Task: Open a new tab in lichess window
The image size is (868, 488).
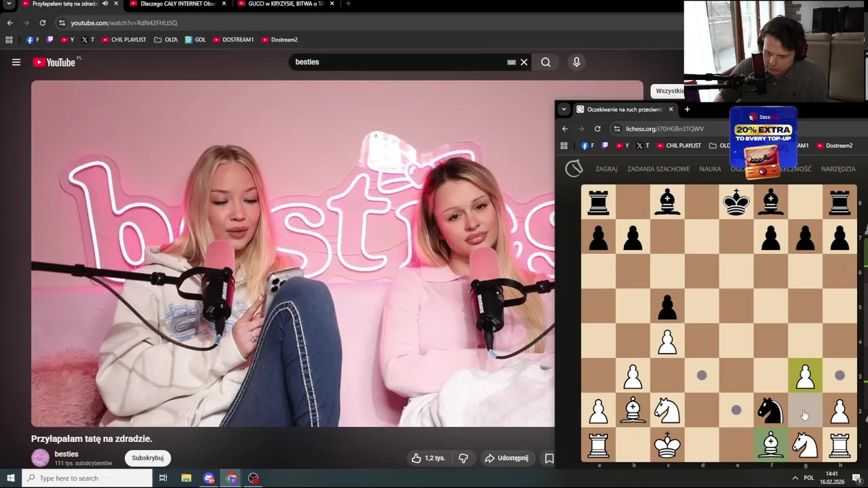Action: point(687,109)
